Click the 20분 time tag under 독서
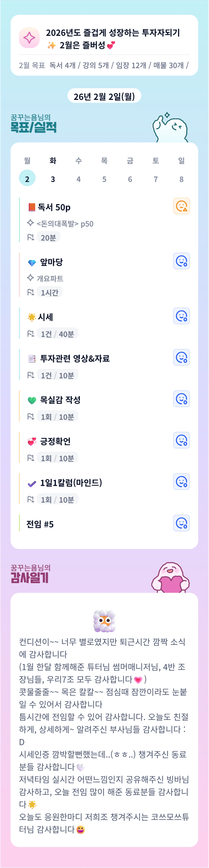The height and width of the screenshot is (868, 209). click(x=48, y=237)
